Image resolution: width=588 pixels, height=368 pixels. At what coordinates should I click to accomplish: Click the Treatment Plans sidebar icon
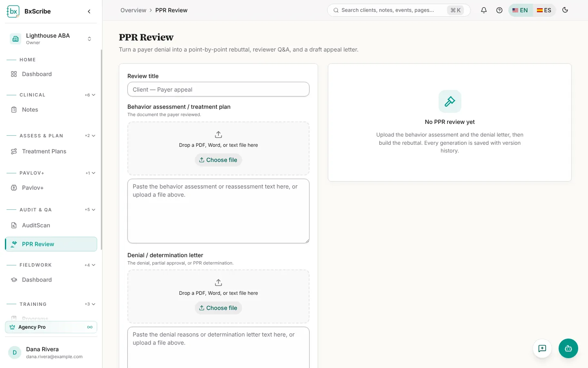coord(14,151)
